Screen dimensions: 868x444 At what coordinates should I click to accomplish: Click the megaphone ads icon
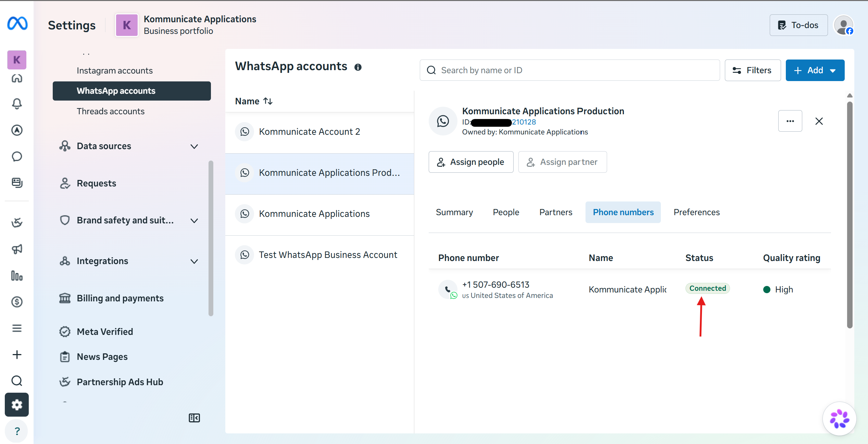[x=17, y=249]
